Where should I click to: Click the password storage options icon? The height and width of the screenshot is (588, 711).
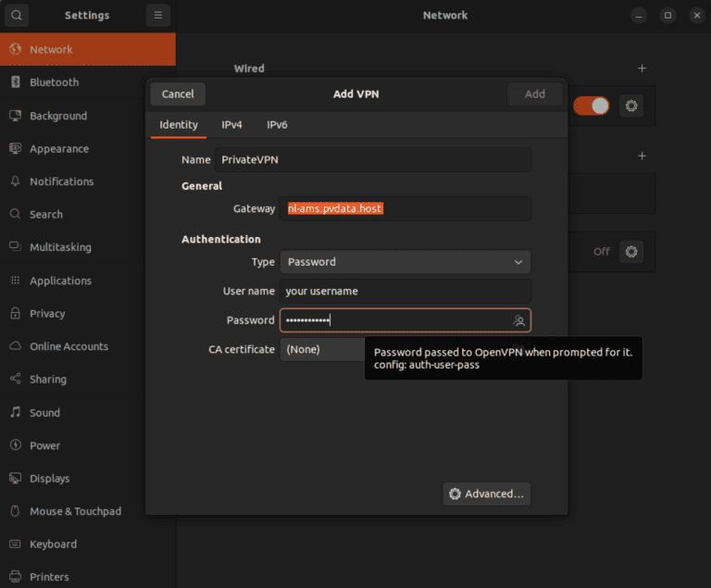coord(518,320)
